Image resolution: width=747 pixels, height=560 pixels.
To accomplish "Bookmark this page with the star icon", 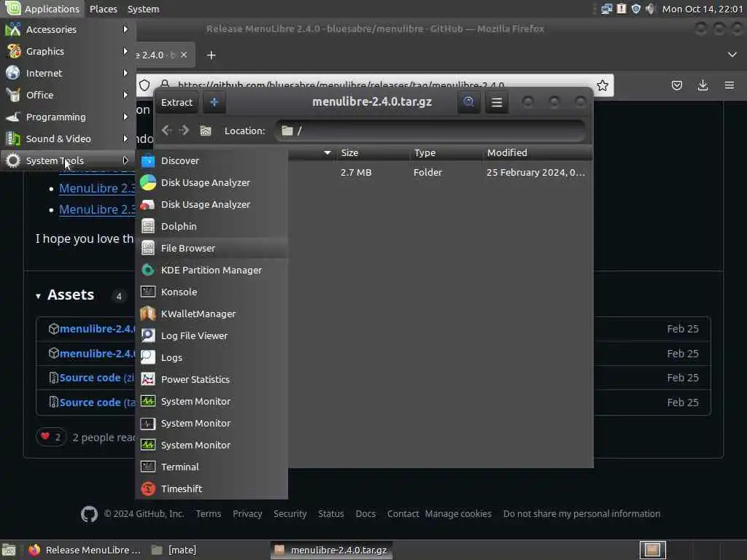I will pyautogui.click(x=602, y=86).
